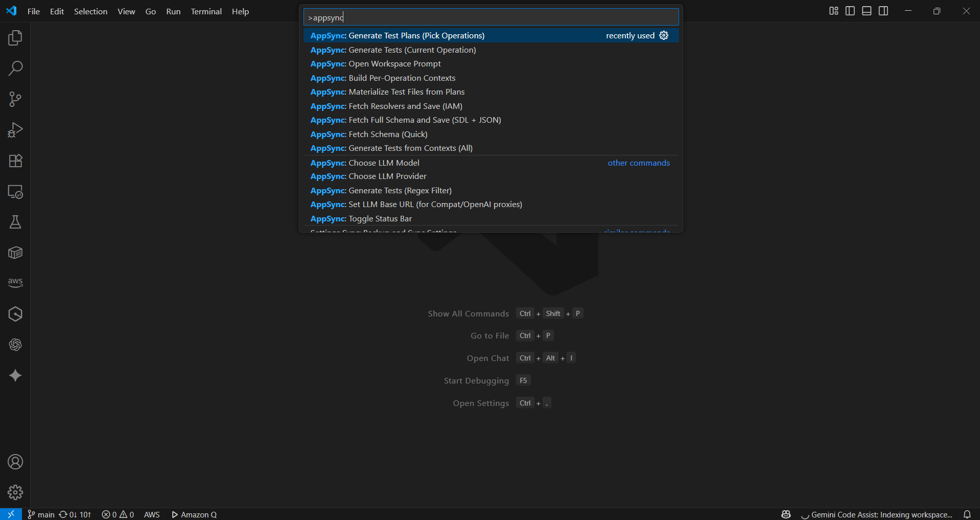Run AppSync: Build Per-Operation Contexts
This screenshot has width=980, height=520.
tap(491, 78)
